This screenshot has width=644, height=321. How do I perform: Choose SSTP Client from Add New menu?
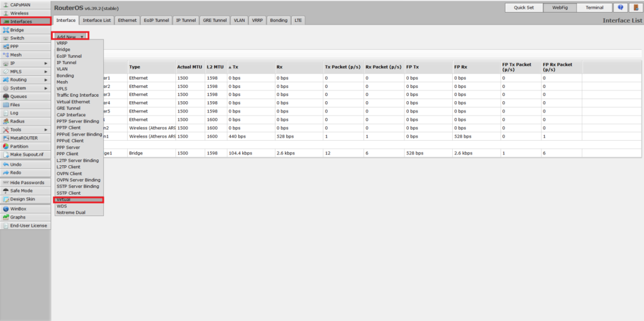tap(79, 193)
